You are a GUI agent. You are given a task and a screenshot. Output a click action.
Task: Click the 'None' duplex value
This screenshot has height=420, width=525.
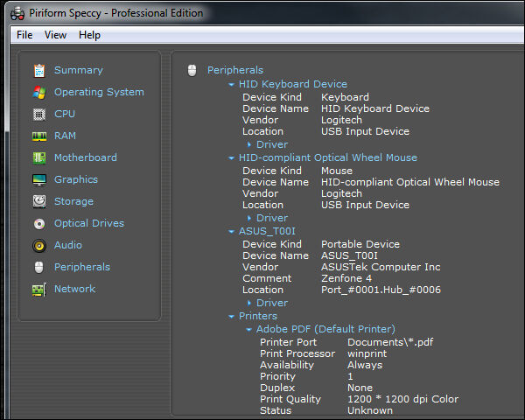tap(360, 388)
